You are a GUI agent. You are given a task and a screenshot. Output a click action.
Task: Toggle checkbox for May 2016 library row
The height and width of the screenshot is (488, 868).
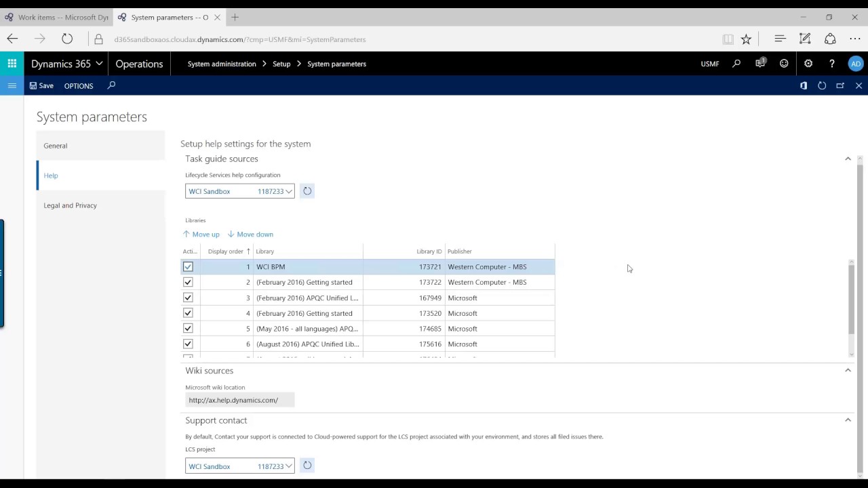[188, 329]
